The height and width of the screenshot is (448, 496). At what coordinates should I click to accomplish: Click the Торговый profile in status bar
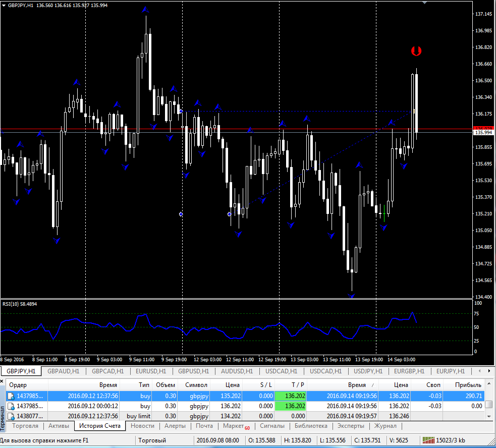click(x=152, y=440)
